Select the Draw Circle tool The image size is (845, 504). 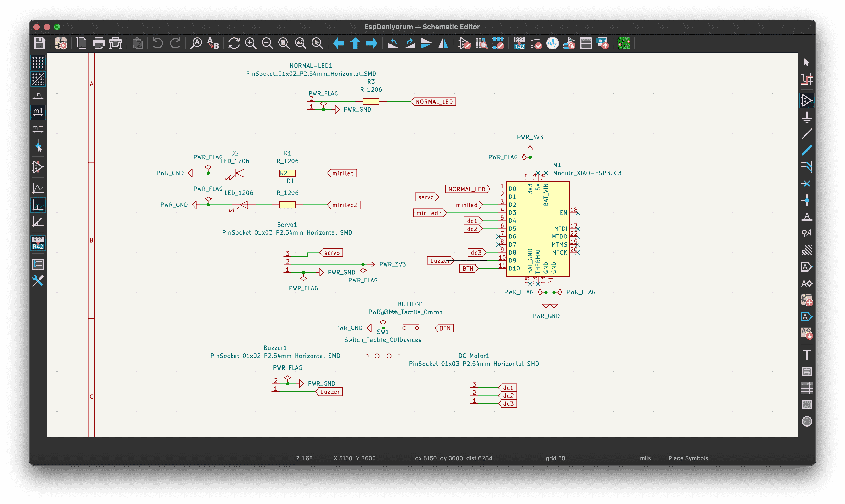pyautogui.click(x=806, y=421)
